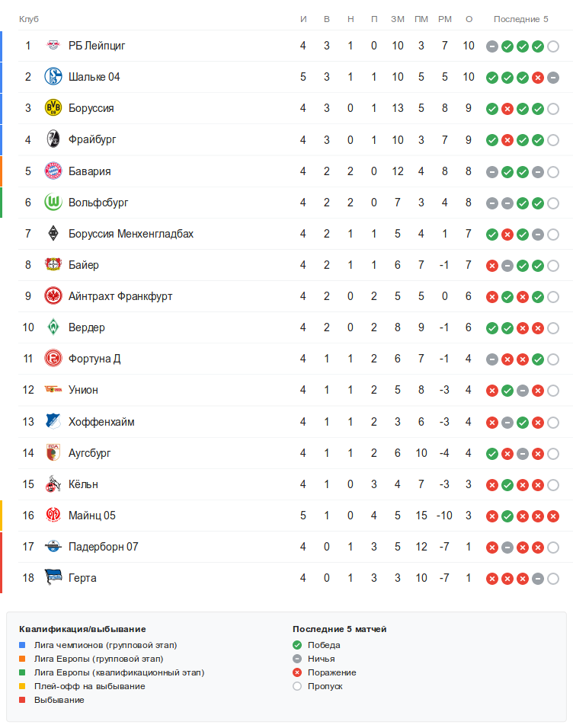
Task: Click the RB Leipzig club logo
Action: point(53,46)
